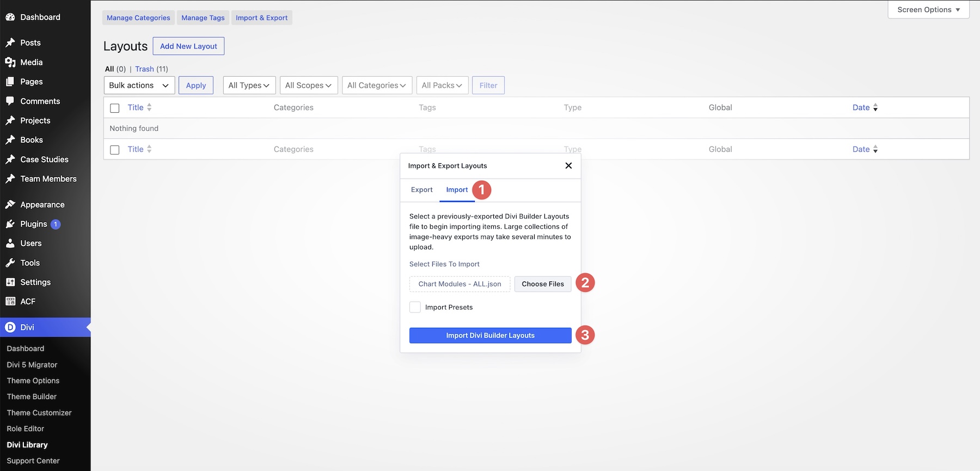Click the All (0) layouts link

click(x=115, y=69)
